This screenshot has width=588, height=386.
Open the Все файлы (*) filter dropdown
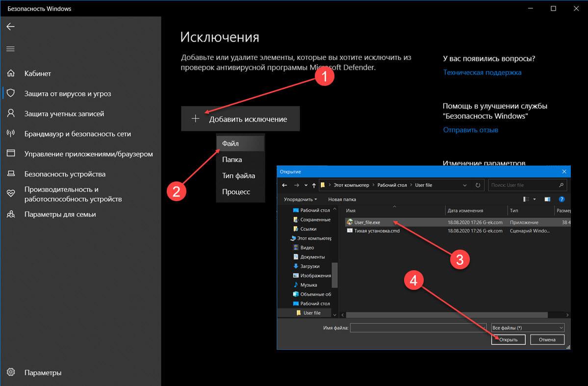tap(528, 328)
